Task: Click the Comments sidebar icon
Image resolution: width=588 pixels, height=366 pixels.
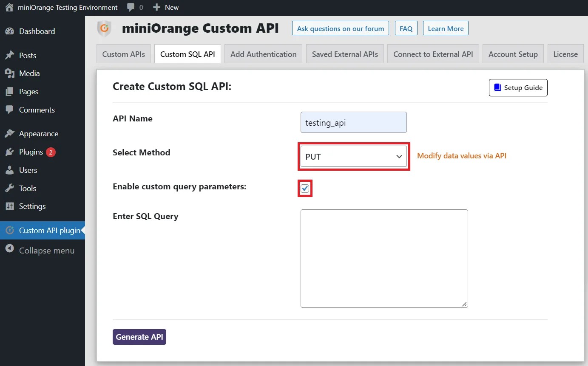Action: pyautogui.click(x=10, y=110)
